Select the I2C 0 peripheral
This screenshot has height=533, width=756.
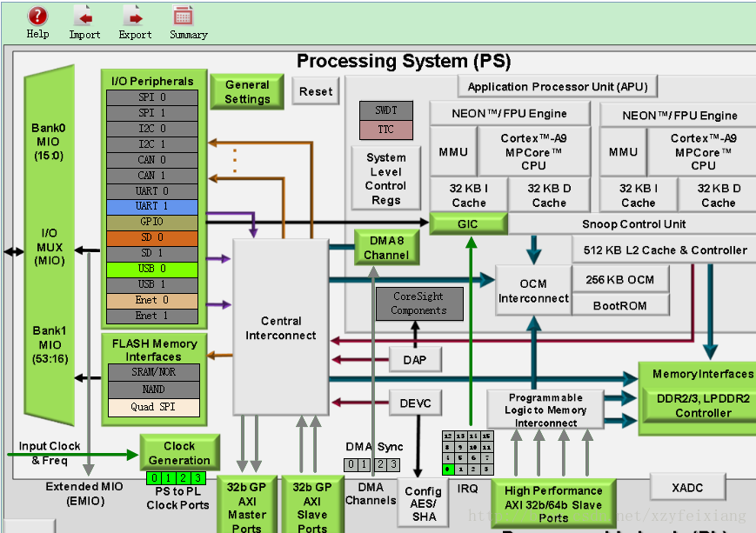pos(152,129)
